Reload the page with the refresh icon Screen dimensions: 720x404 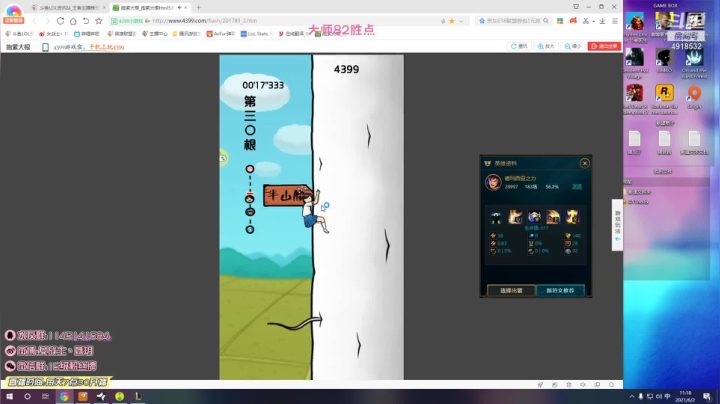coord(60,21)
